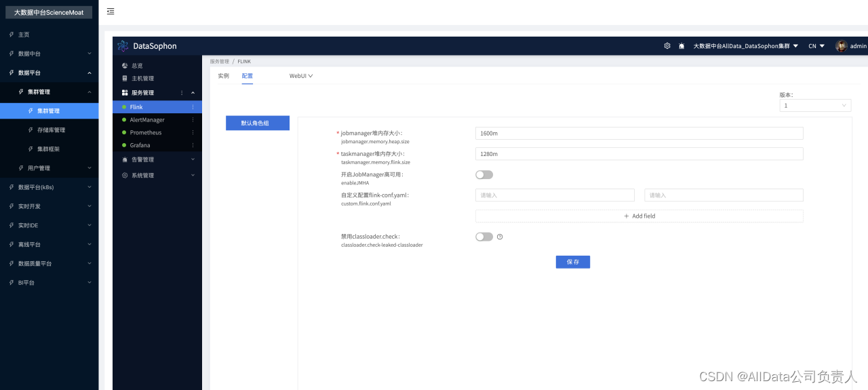Click the sidebar collapse icon at top
Viewport: 868px width, 390px height.
111,11
